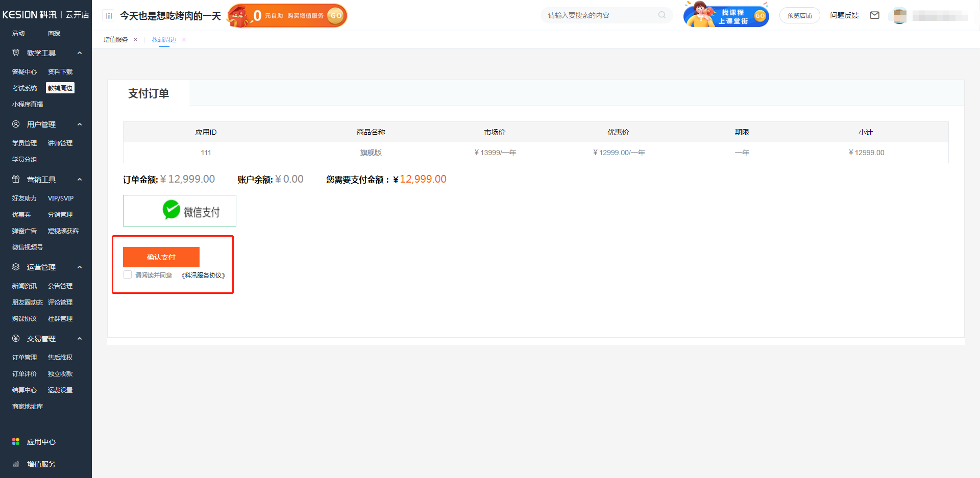Open 订单评价 in sidebar
This screenshot has height=478, width=980.
(24, 374)
